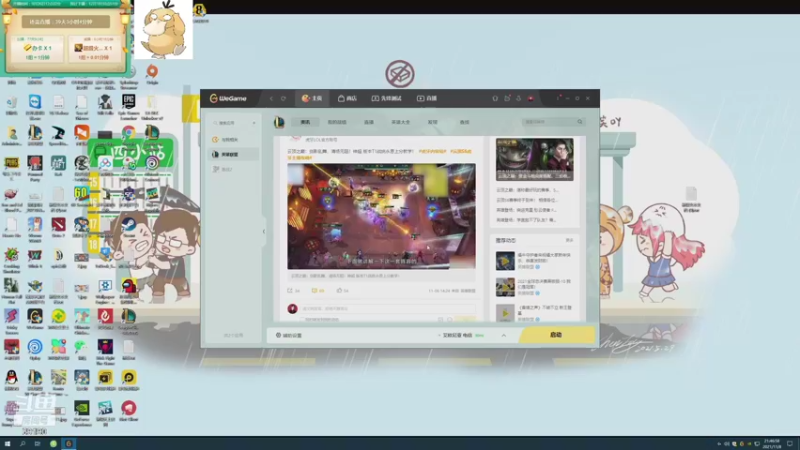Go back with WeGame's back arrow

(271, 98)
